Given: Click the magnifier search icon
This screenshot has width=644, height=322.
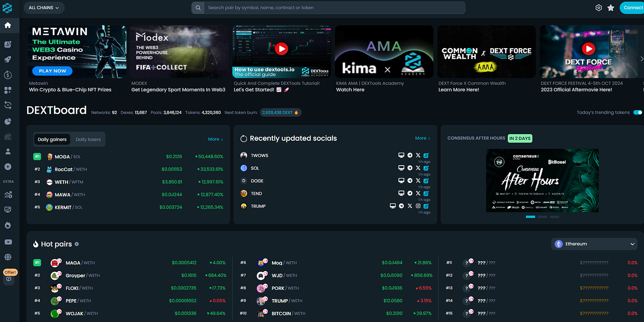Looking at the screenshot, I should tap(198, 8).
